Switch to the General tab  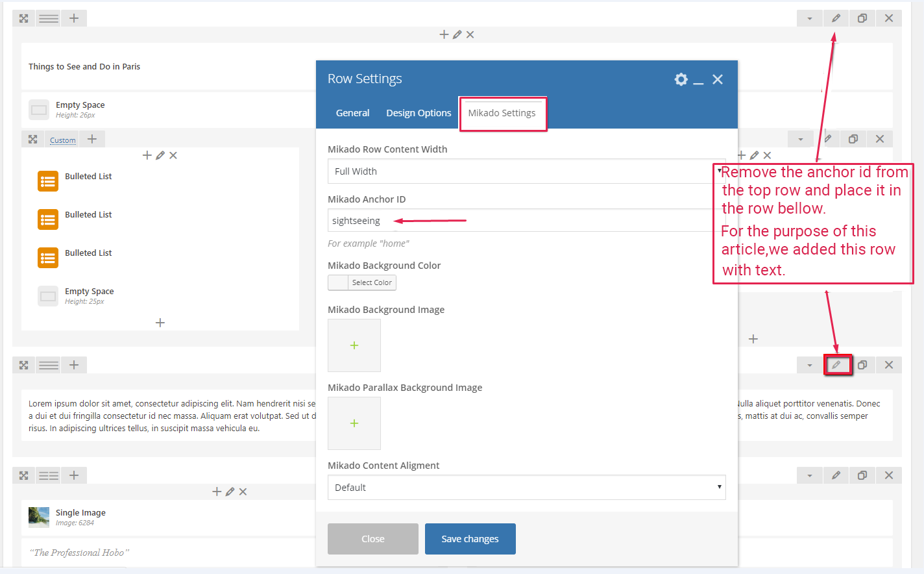[352, 113]
